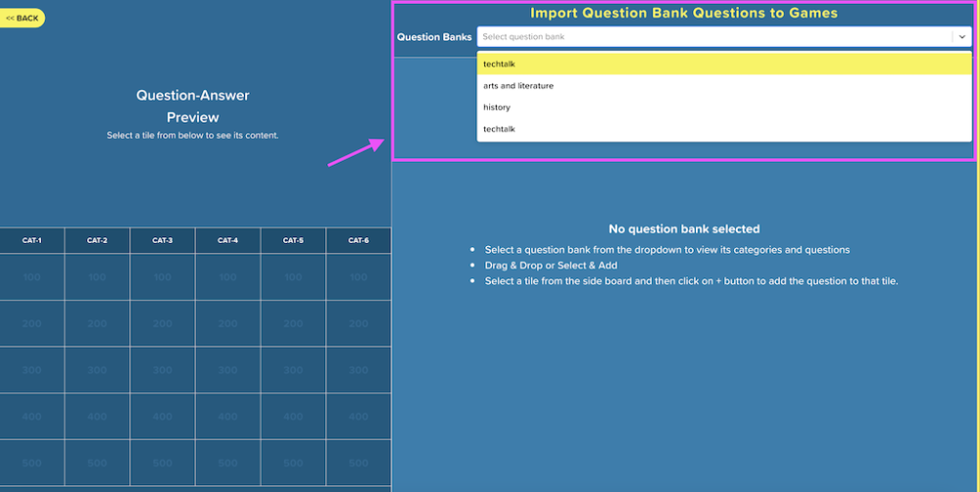Click the dropdown chevron arrow icon
The width and height of the screenshot is (980, 492).
[x=962, y=37]
